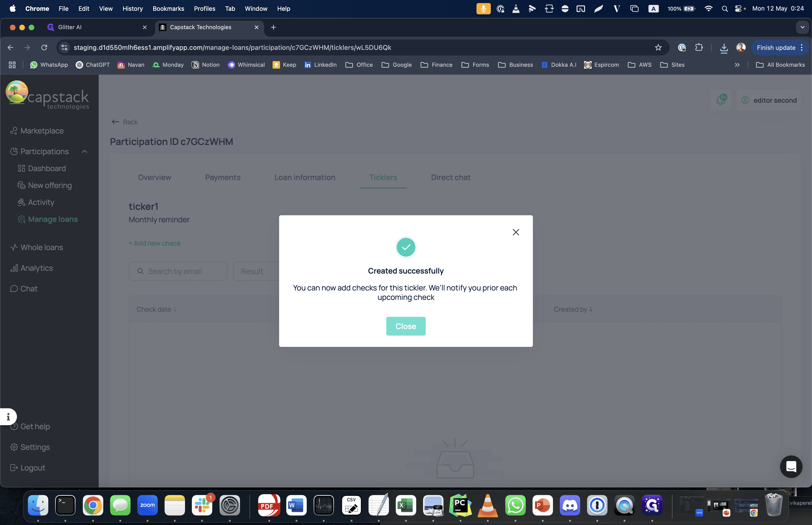Open site information icon in address bar

point(64,48)
